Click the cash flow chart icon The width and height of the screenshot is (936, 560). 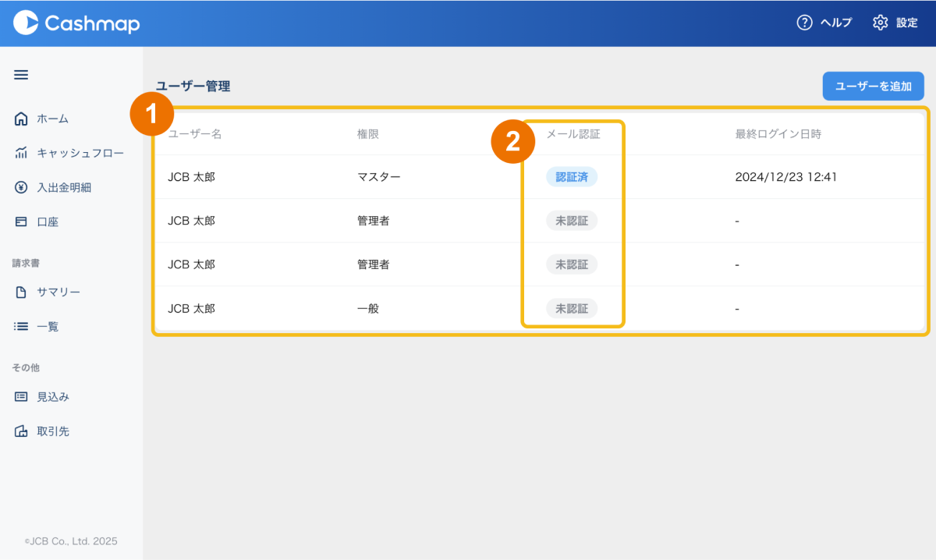(21, 153)
